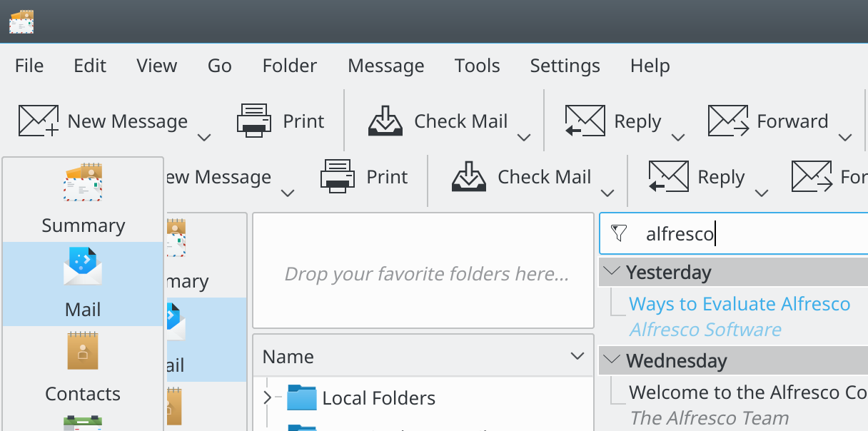Open the View menu
The width and height of the screenshot is (868, 431).
click(x=157, y=66)
